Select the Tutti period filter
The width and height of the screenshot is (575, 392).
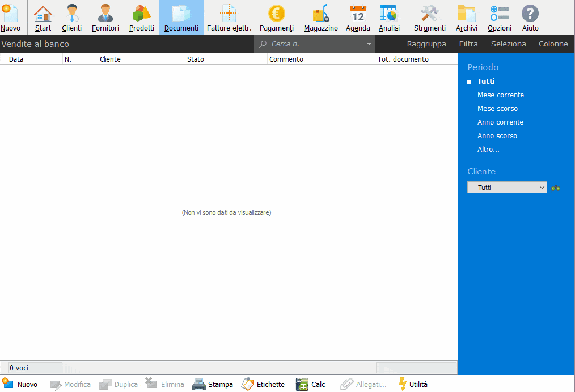tap(486, 82)
